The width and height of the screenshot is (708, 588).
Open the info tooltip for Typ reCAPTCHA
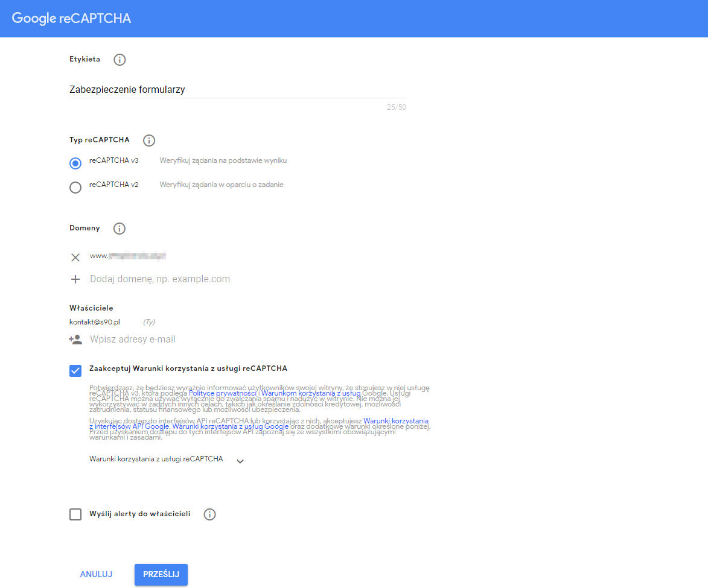[149, 141]
